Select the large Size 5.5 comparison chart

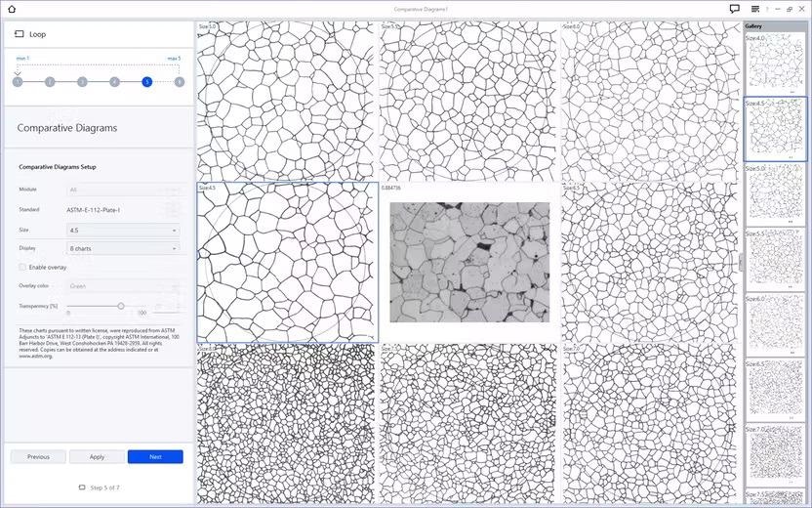click(x=468, y=101)
